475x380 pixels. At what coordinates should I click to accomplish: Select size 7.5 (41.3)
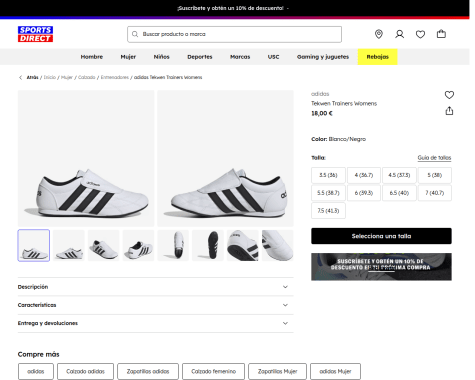(x=328, y=211)
